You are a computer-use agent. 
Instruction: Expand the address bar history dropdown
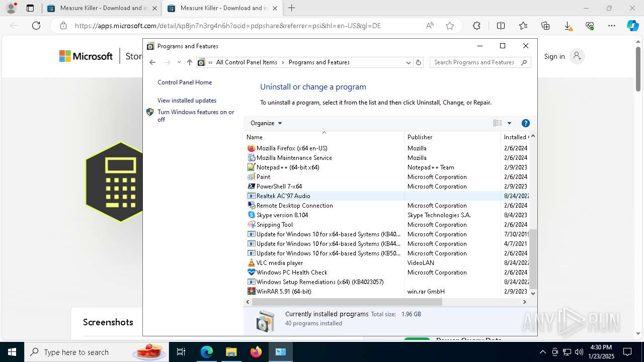[x=408, y=62]
